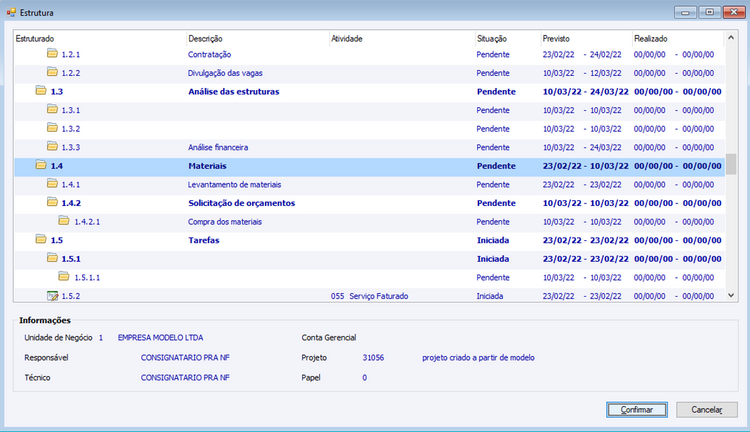Click the Estrutura window title icon
This screenshot has height=432, width=750.
(11, 12)
